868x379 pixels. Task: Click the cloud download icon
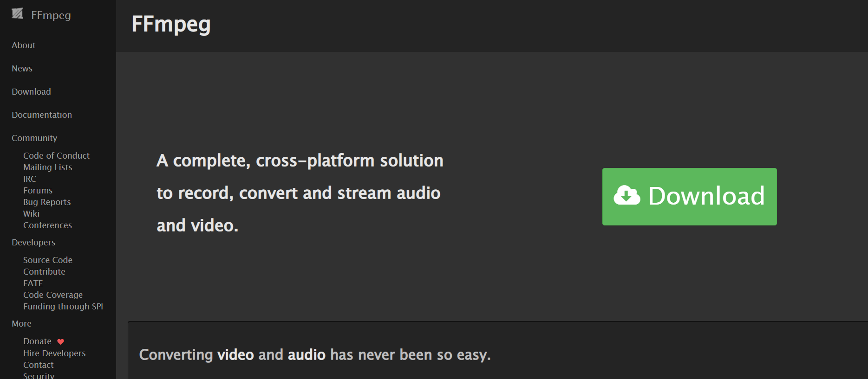point(627,196)
